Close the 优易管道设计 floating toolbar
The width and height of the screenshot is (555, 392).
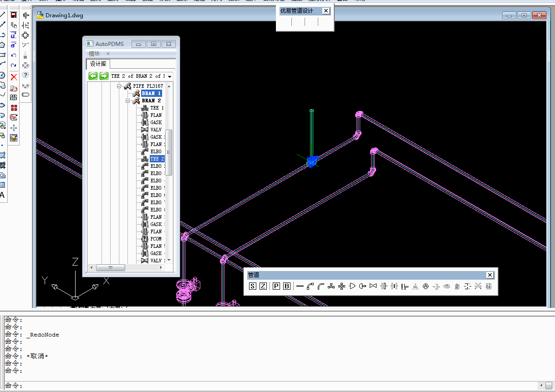pos(326,10)
